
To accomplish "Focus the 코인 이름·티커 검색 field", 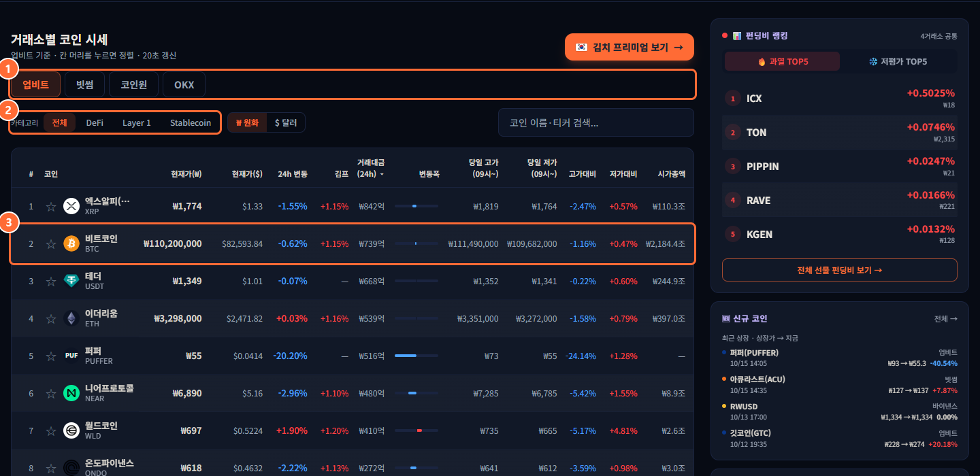I will [596, 122].
